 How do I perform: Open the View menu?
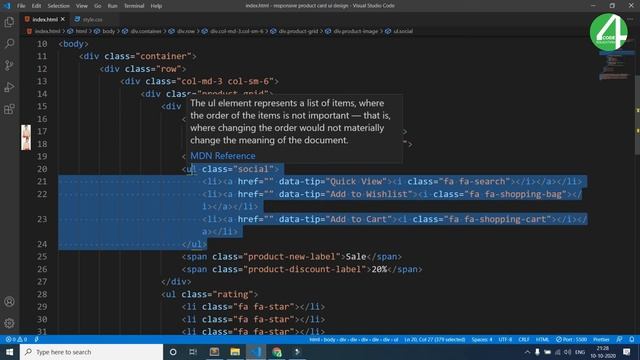pos(82,6)
